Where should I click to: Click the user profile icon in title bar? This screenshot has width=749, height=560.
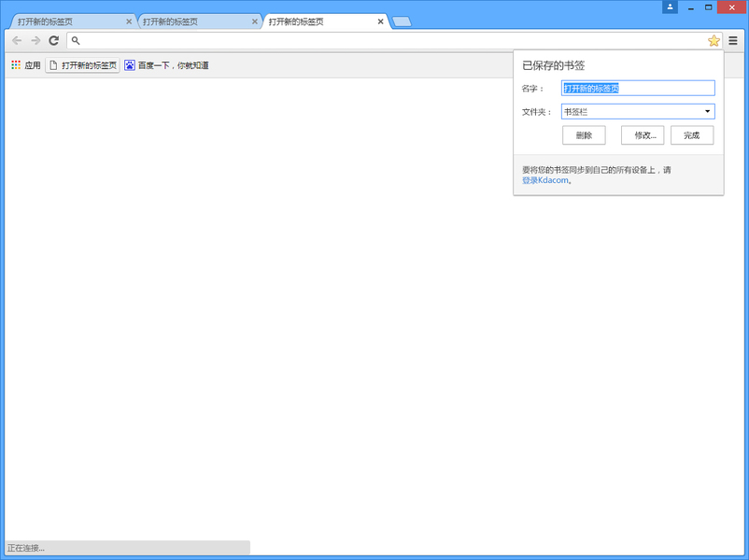pos(670,7)
